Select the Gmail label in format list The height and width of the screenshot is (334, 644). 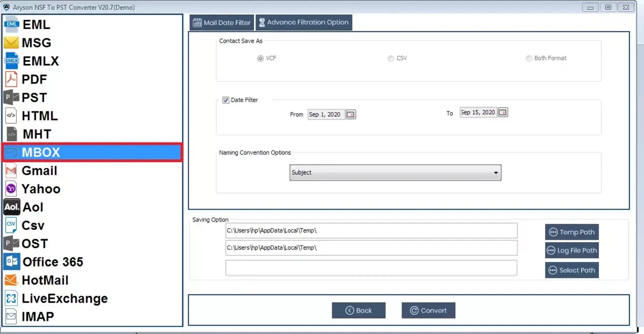[39, 171]
